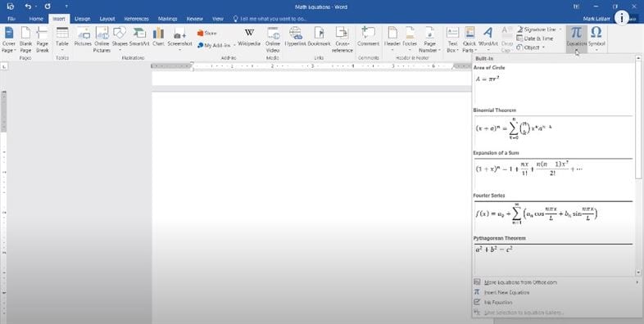
Task: Insert Pictures from file
Action: (83, 37)
